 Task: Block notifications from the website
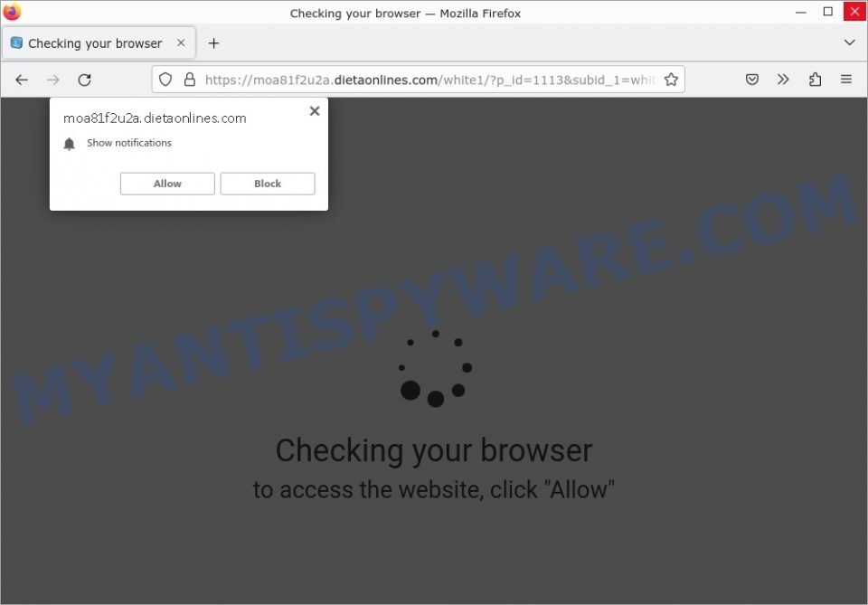267,184
